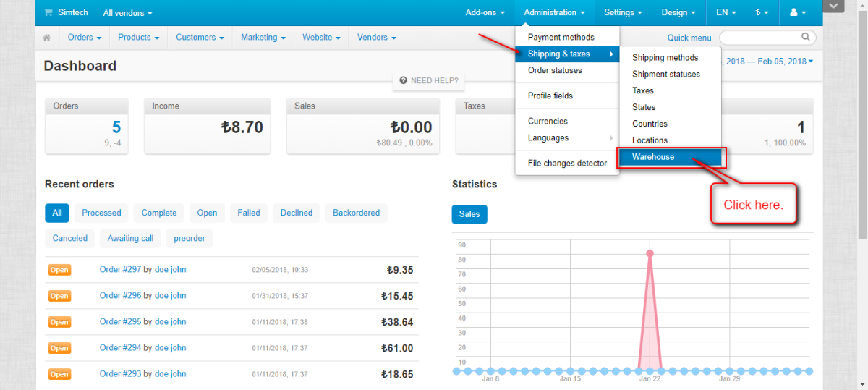Choose Countries in submenu
The width and height of the screenshot is (868, 390).
pos(671,124)
